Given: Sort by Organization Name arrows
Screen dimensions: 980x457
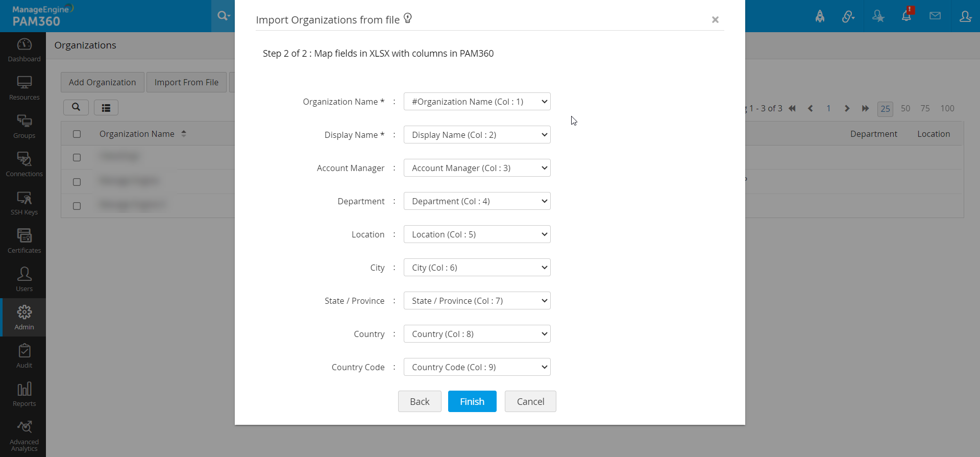Looking at the screenshot, I should pyautogui.click(x=184, y=134).
